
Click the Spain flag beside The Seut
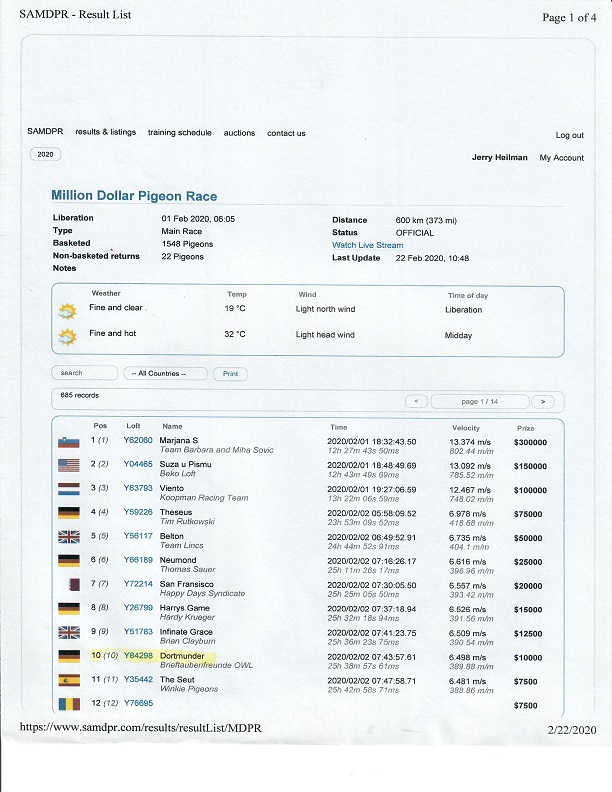tap(69, 682)
